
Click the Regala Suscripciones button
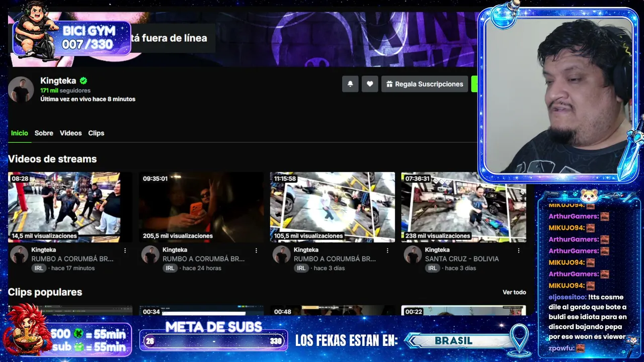425,84
